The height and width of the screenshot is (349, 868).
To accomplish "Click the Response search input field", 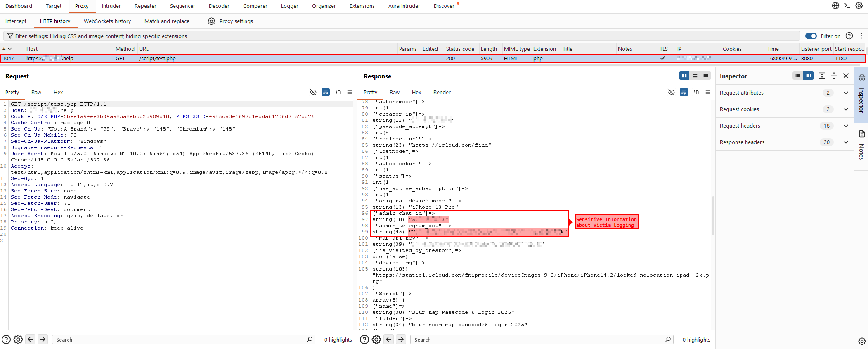I will pyautogui.click(x=537, y=340).
